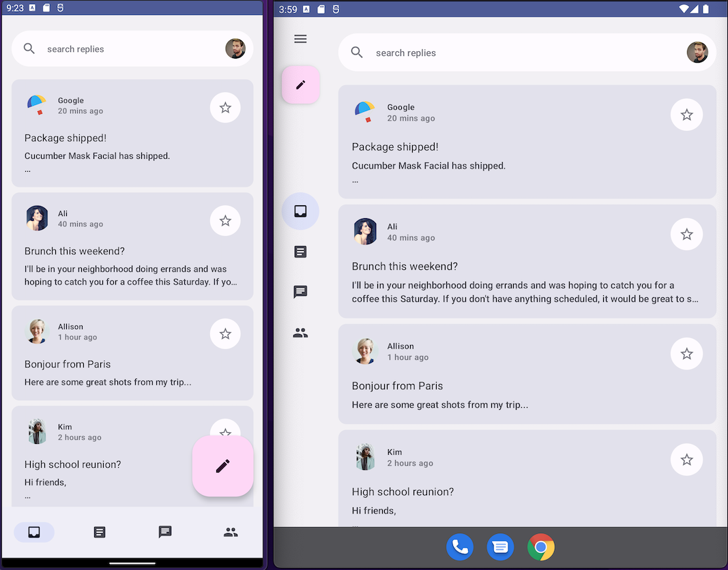Viewport: 728px width, 570px height.
Task: Switch to the Groups tab in the bottom bar
Action: tap(231, 532)
